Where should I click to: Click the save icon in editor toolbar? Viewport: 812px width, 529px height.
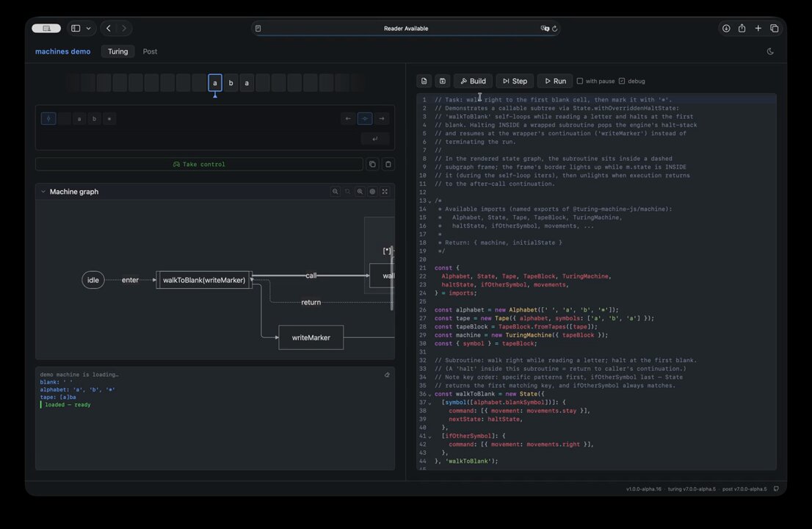click(442, 82)
